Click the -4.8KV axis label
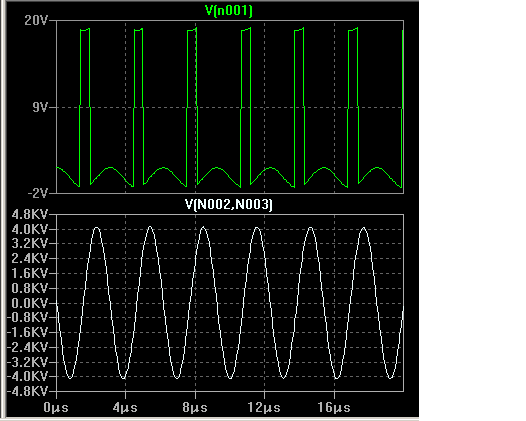Screen dimensions: 526x421 tap(28, 391)
